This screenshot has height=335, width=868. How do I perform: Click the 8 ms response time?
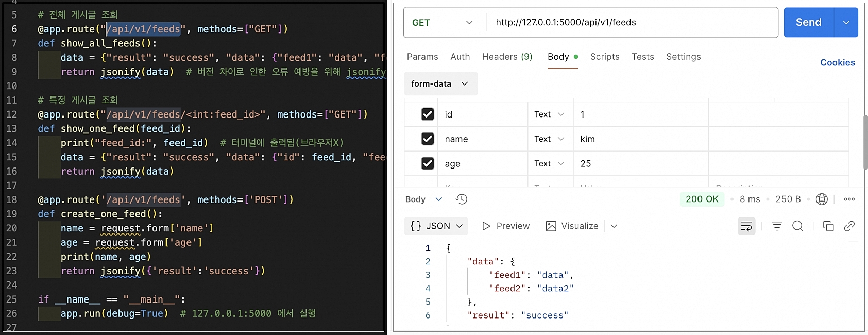click(750, 199)
